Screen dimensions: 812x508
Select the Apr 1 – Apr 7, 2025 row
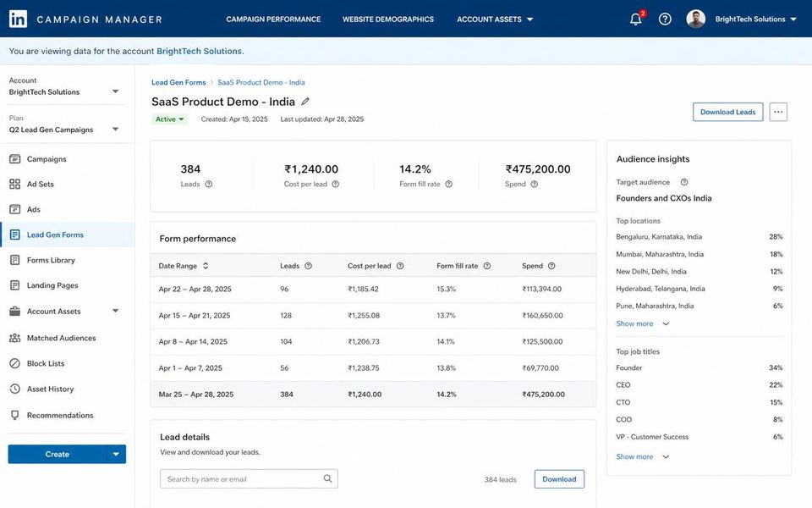pos(373,368)
